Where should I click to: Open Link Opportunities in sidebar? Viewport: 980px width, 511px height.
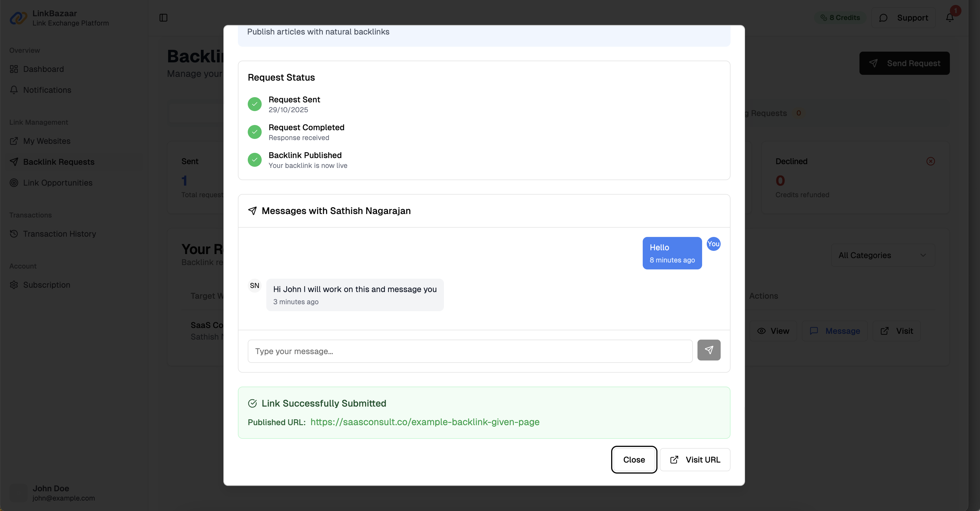click(57, 183)
